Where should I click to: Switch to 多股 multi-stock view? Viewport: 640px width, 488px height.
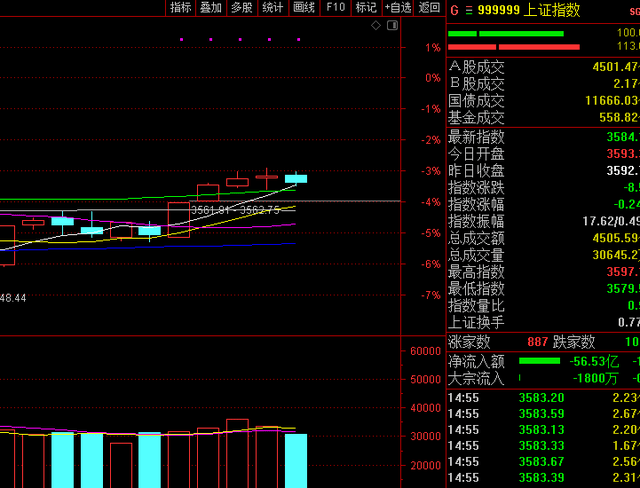[x=242, y=7]
